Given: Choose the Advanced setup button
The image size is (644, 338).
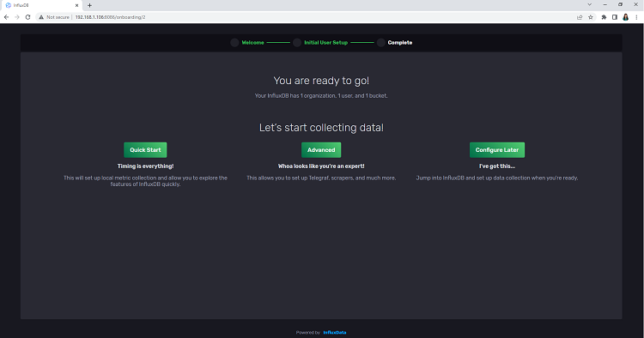Looking at the screenshot, I should coord(321,150).
